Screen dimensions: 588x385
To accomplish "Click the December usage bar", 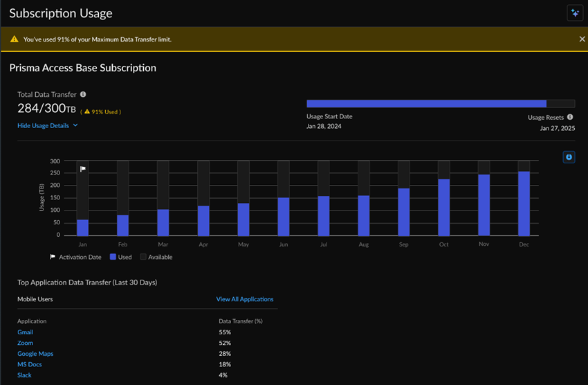I will point(524,203).
